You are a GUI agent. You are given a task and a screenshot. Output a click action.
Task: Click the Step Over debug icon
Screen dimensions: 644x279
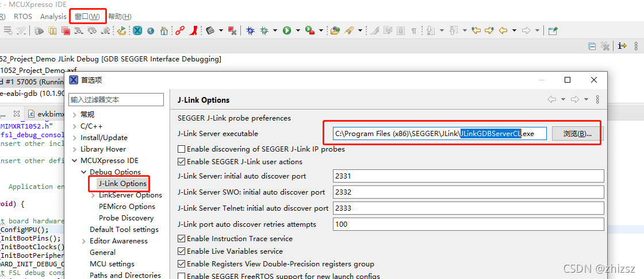(92, 30)
